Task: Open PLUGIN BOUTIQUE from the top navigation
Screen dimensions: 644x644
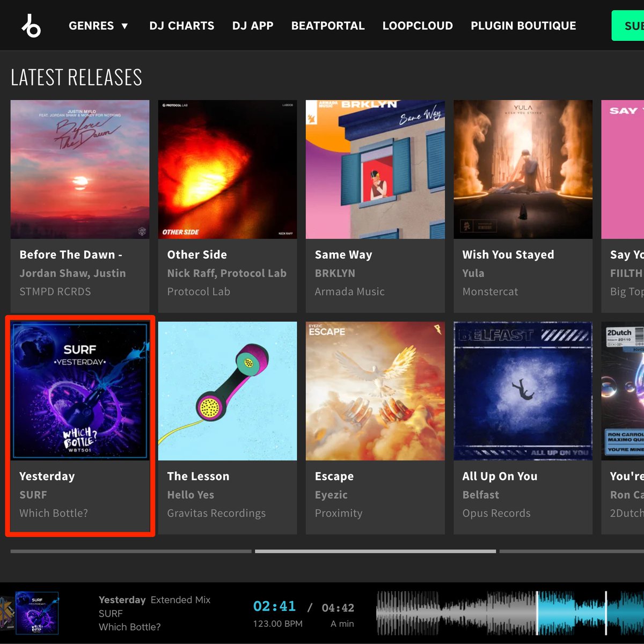Action: (x=523, y=25)
